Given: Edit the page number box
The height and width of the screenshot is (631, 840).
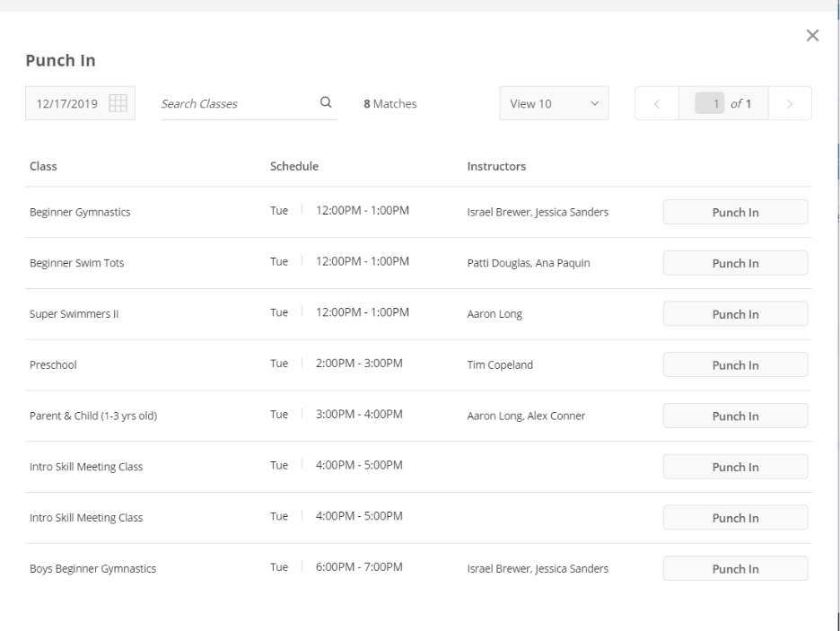Looking at the screenshot, I should click(x=709, y=103).
